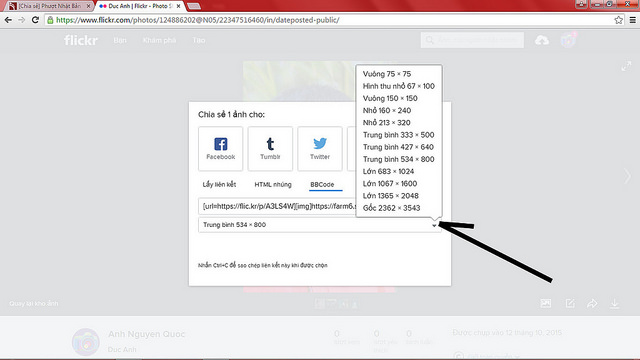Switch to the Phượt Nhật Bản browser tab
The width and height of the screenshot is (640, 360).
coord(49,6)
